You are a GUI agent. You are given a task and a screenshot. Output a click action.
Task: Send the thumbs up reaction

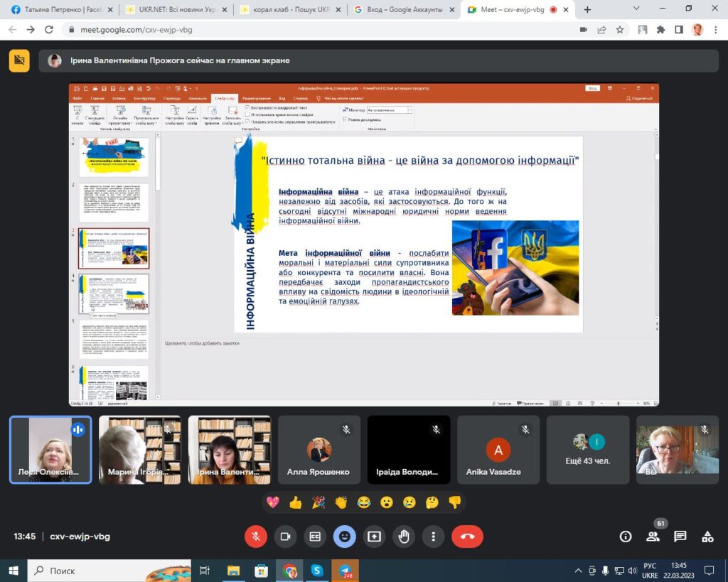[x=296, y=502]
